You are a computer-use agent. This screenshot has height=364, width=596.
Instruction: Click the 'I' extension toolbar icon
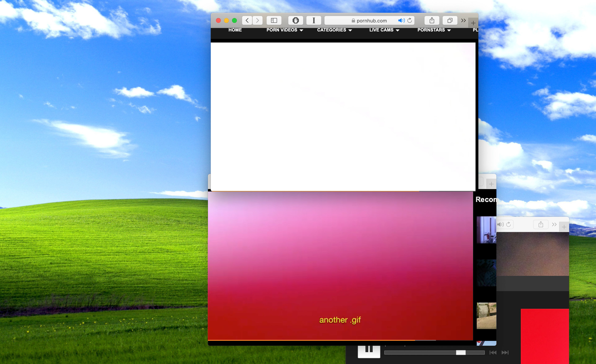(x=314, y=20)
